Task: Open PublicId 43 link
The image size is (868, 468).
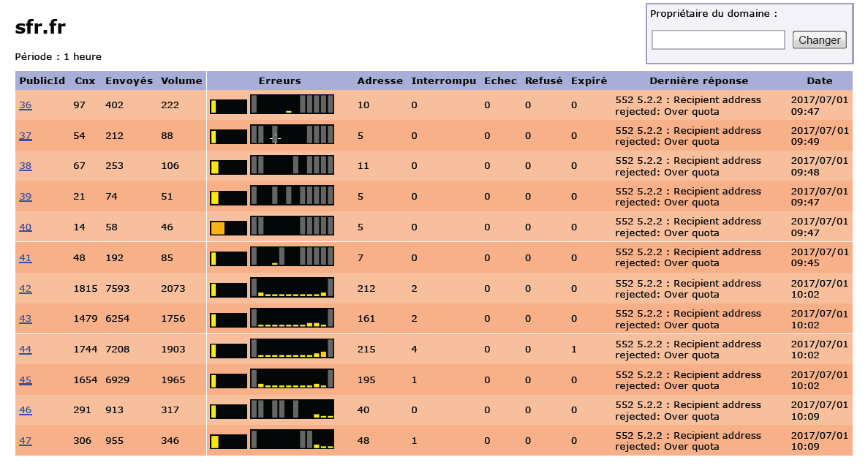Action: pos(26,319)
